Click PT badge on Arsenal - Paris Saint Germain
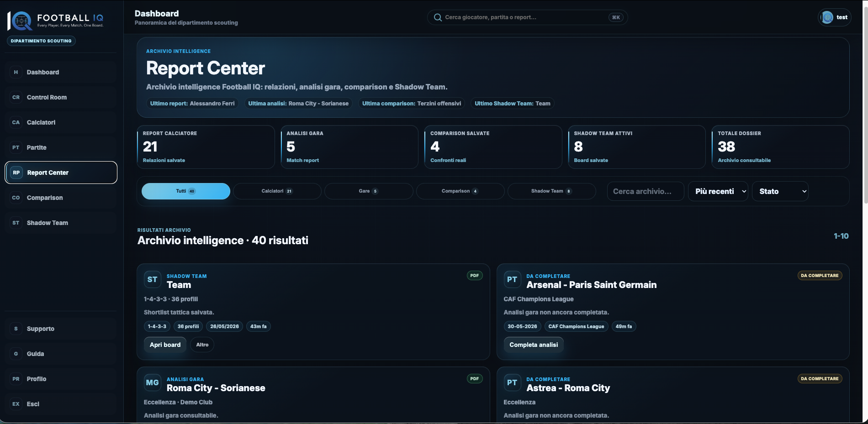 [512, 280]
